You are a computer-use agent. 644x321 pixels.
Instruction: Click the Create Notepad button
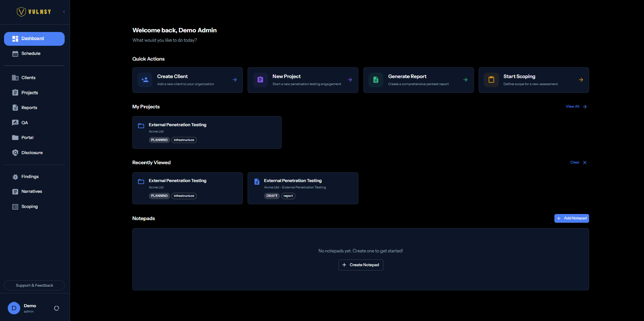click(361, 265)
